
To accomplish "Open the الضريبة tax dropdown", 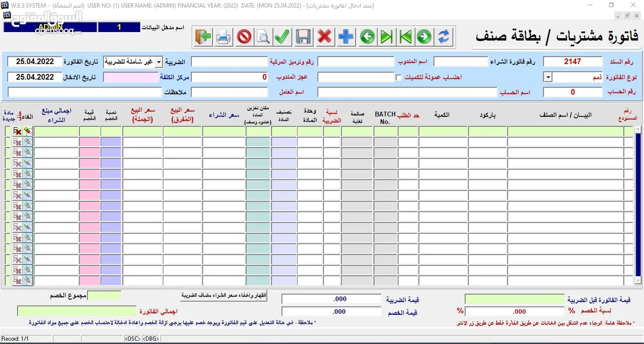I will click(159, 62).
